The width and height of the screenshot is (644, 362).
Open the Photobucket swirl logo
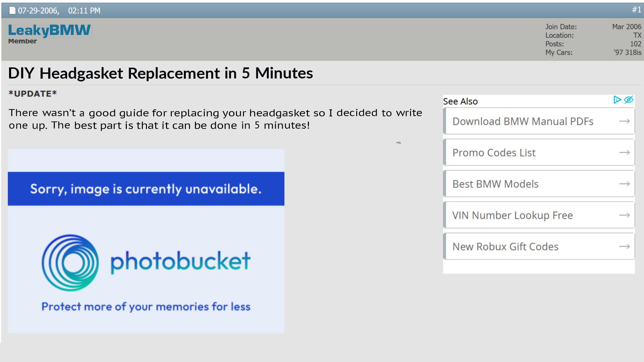click(x=70, y=262)
